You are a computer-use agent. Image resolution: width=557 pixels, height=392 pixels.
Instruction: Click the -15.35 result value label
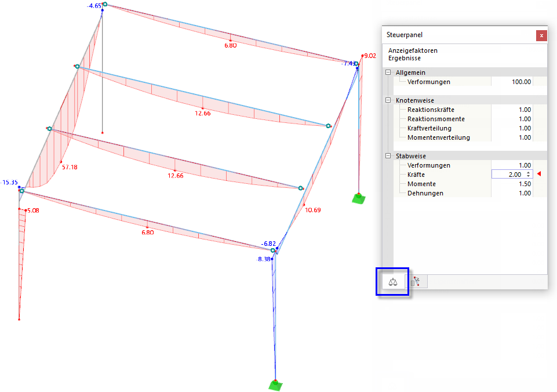(x=9, y=182)
